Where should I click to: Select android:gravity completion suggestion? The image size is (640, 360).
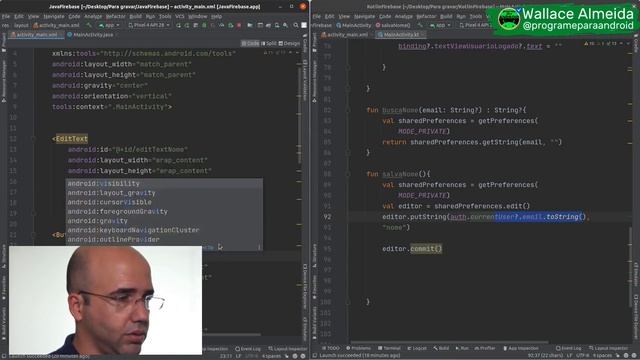[x=164, y=221]
